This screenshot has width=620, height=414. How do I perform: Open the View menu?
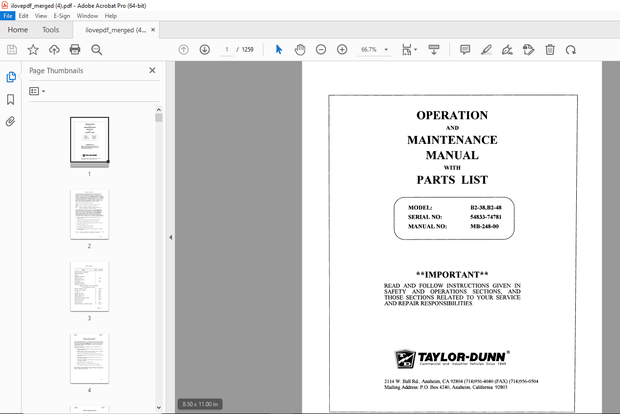41,16
